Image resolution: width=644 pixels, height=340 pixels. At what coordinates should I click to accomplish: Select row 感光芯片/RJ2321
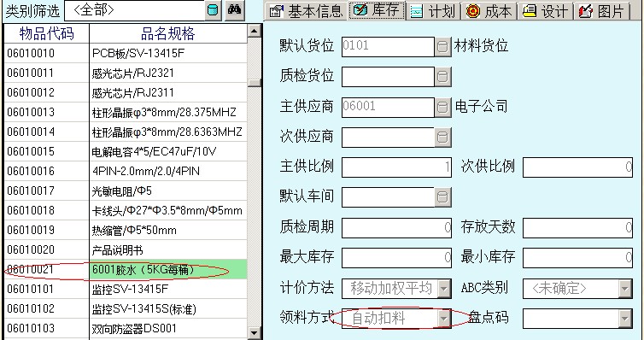pyautogui.click(x=126, y=73)
